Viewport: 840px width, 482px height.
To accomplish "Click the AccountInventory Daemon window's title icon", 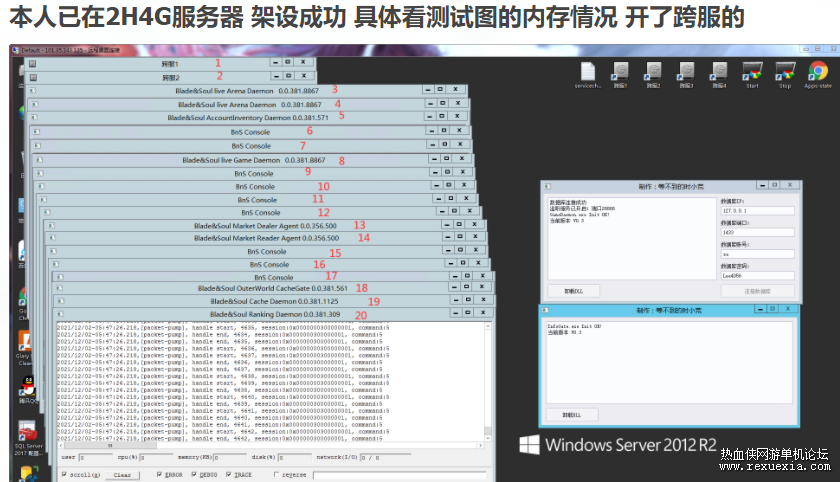I will pyautogui.click(x=34, y=117).
